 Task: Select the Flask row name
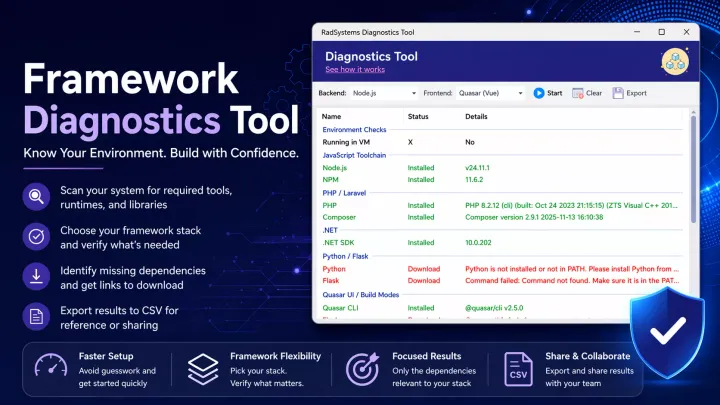point(331,281)
